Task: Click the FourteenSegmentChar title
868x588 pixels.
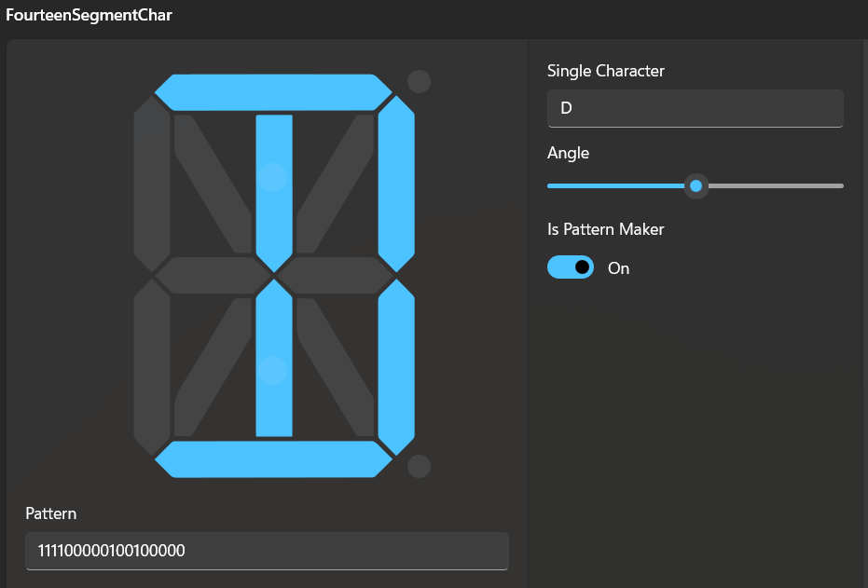Action: 90,15
